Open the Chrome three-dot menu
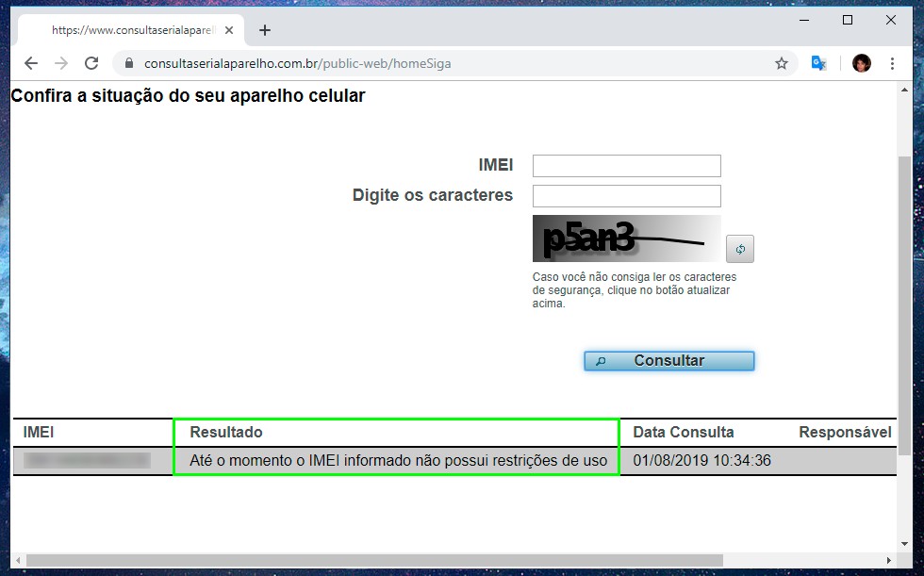 (x=892, y=63)
